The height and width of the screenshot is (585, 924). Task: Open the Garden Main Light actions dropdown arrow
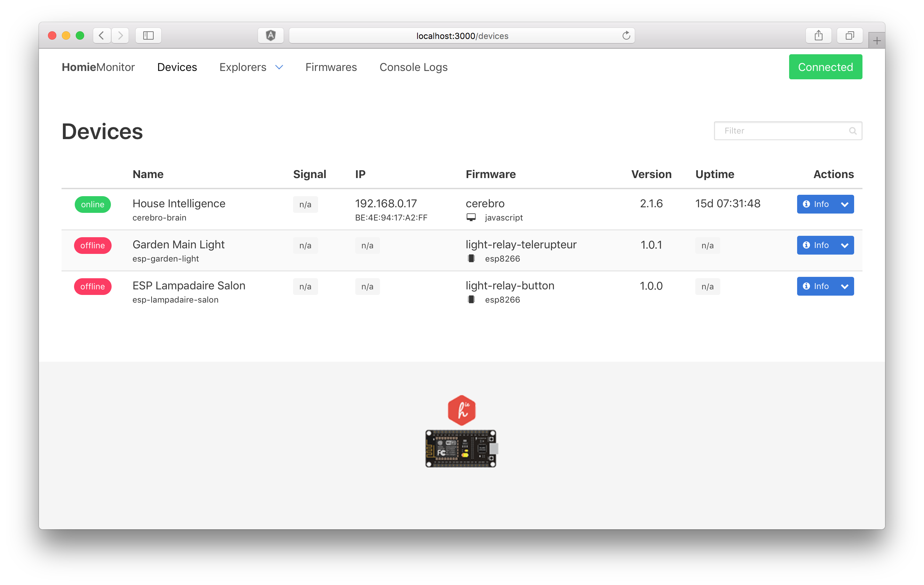point(845,245)
